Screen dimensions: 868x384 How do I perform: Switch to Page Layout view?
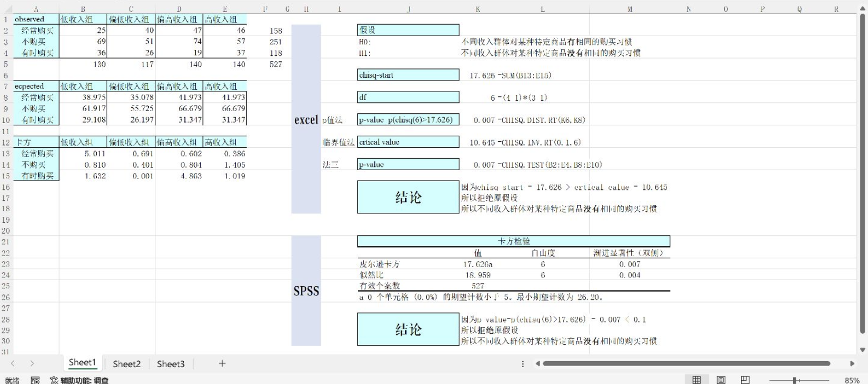point(721,380)
